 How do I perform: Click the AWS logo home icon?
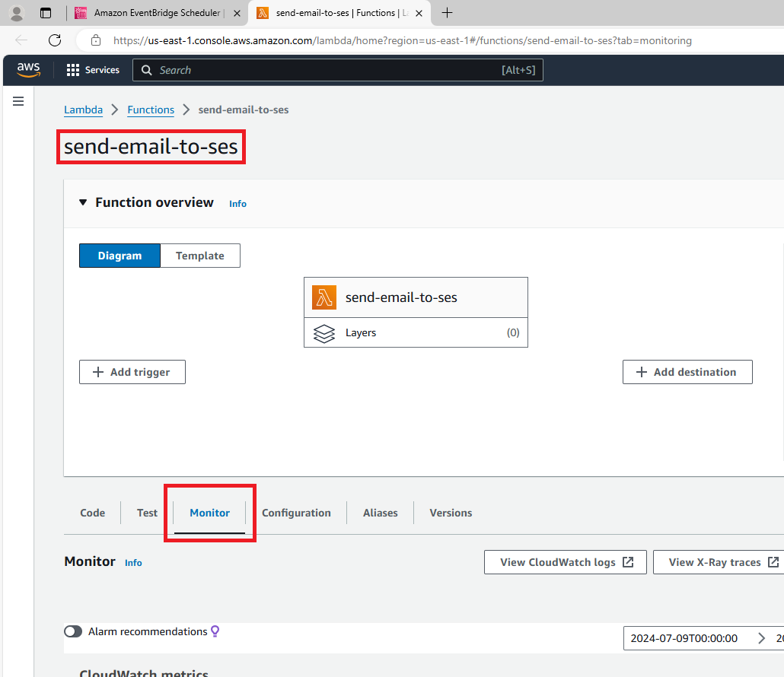(x=28, y=70)
